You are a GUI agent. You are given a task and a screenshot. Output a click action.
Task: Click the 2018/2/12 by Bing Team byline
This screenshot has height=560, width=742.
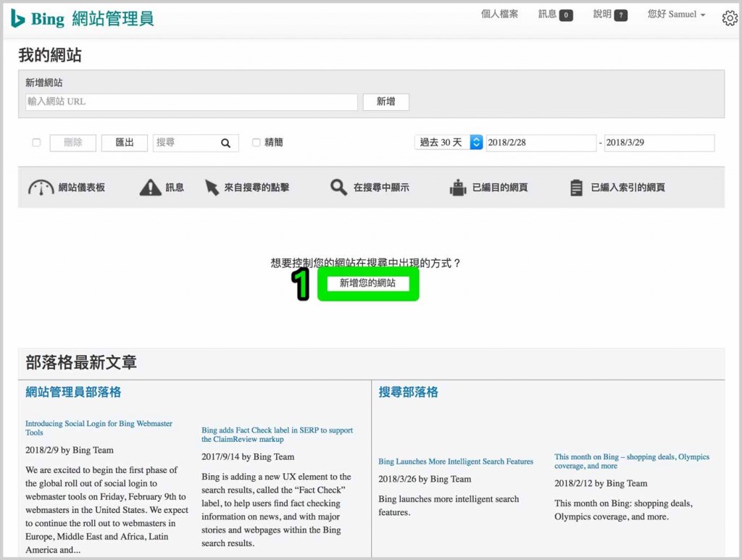[601, 483]
